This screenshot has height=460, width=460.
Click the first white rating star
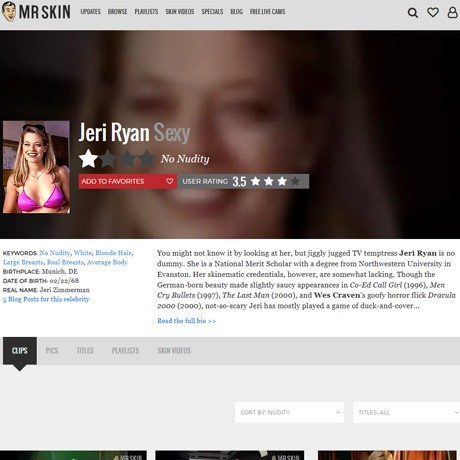coord(88,159)
